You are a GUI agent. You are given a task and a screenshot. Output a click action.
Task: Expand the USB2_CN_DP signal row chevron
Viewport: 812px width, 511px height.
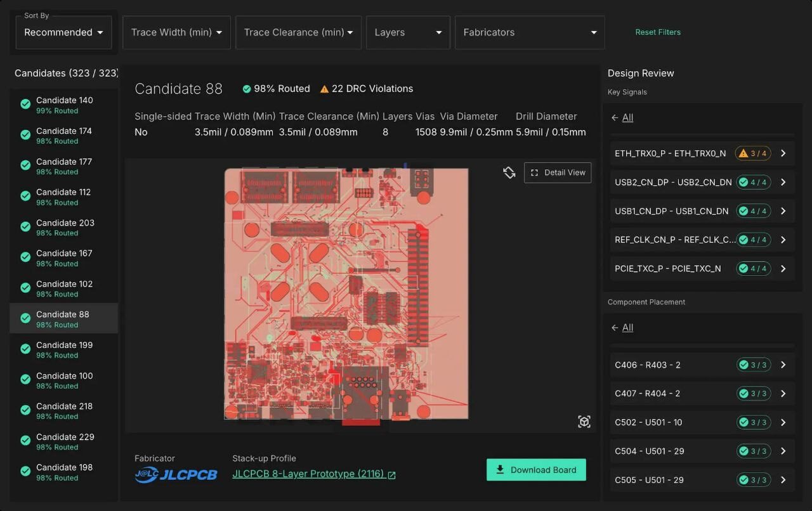coord(783,183)
